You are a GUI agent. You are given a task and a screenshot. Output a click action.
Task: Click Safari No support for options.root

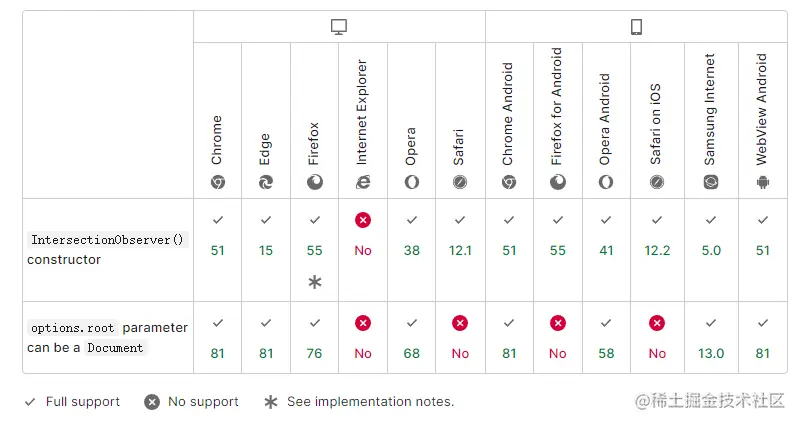point(460,338)
